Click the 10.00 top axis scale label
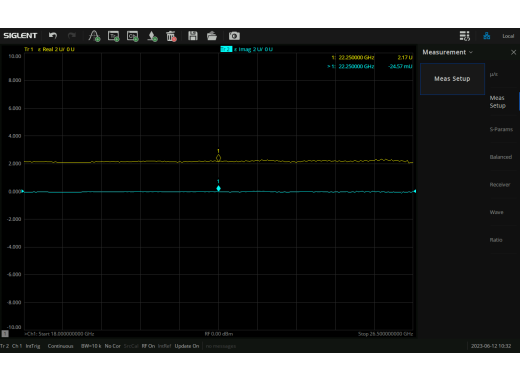Image resolution: width=520 pixels, height=380 pixels. [15, 56]
